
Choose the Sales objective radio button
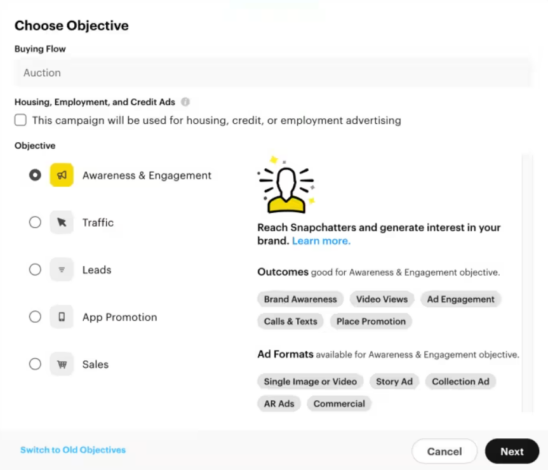35,364
